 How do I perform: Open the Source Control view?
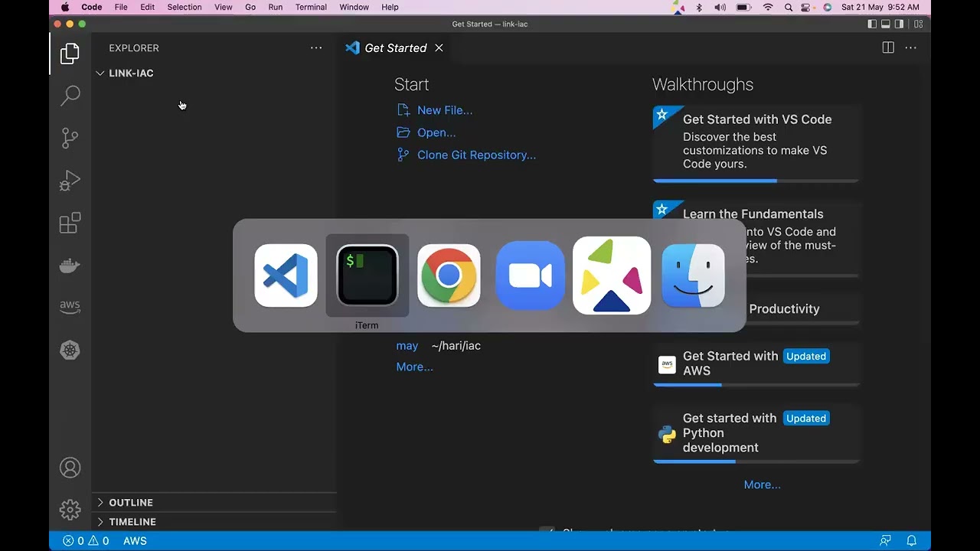click(70, 138)
